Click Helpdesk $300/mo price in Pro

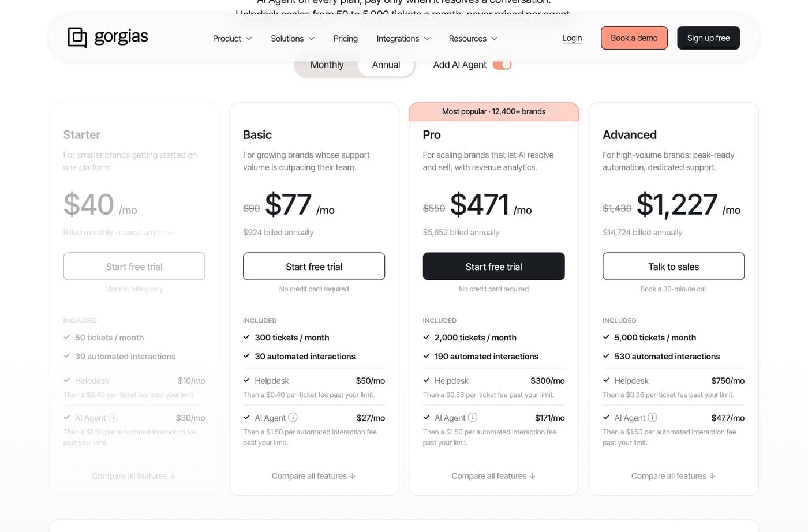pyautogui.click(x=548, y=381)
